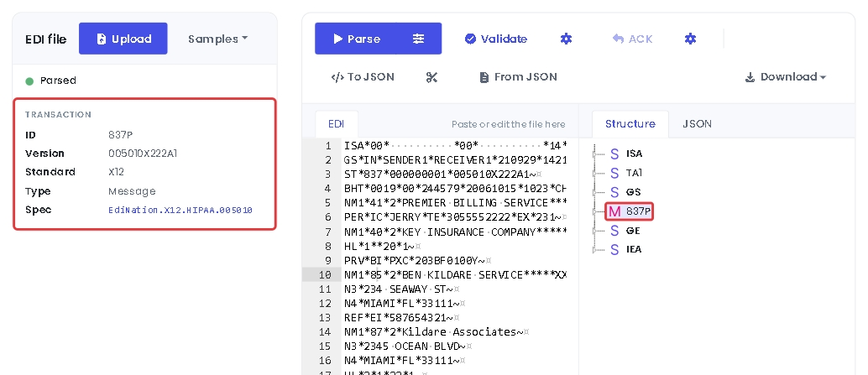Open the Download dropdown
Image resolution: width=868 pixels, height=375 pixels.
point(786,77)
